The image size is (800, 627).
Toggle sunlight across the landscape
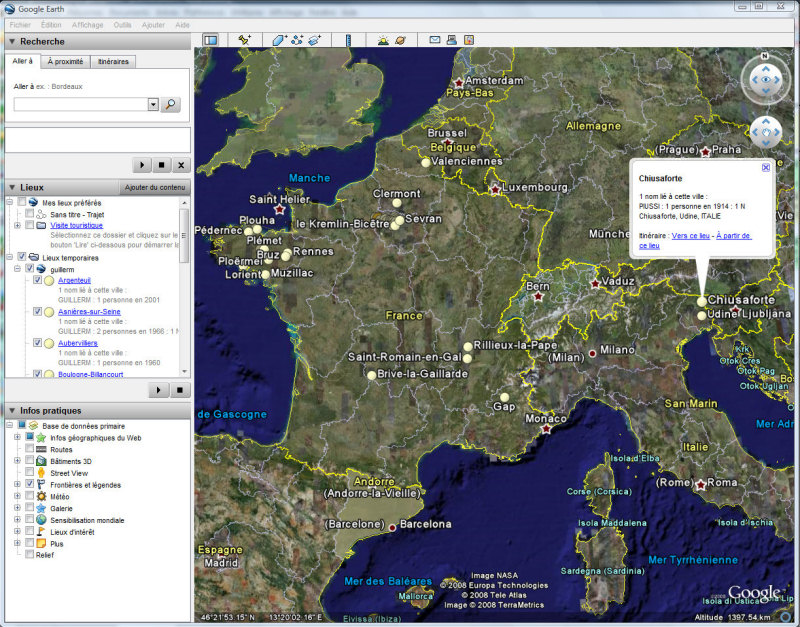point(383,40)
